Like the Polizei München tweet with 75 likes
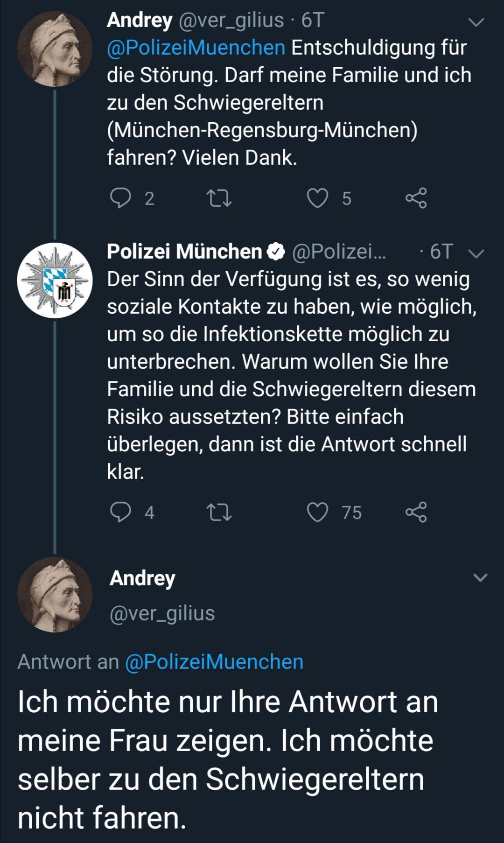The image size is (504, 843). [317, 512]
